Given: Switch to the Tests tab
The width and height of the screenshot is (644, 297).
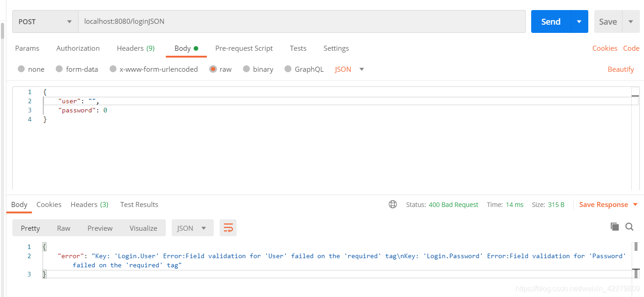Looking at the screenshot, I should point(298,48).
